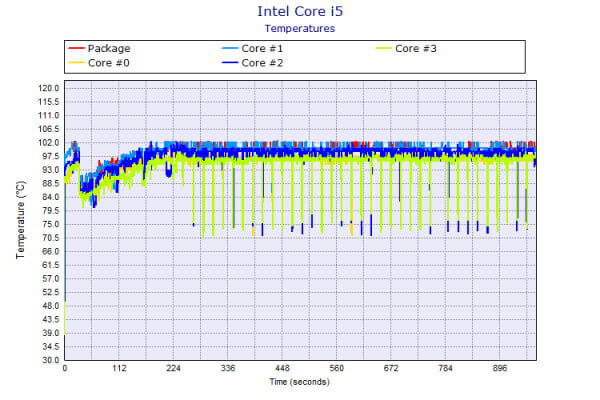Click the 0 x-axis tick label
This screenshot has height=400, width=600.
click(65, 369)
